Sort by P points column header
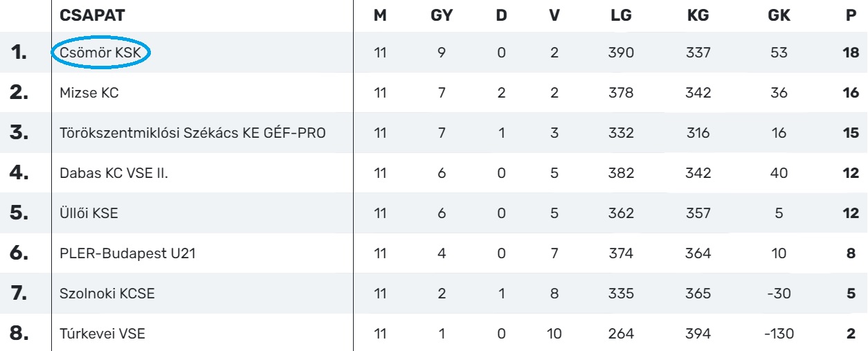 pyautogui.click(x=851, y=15)
